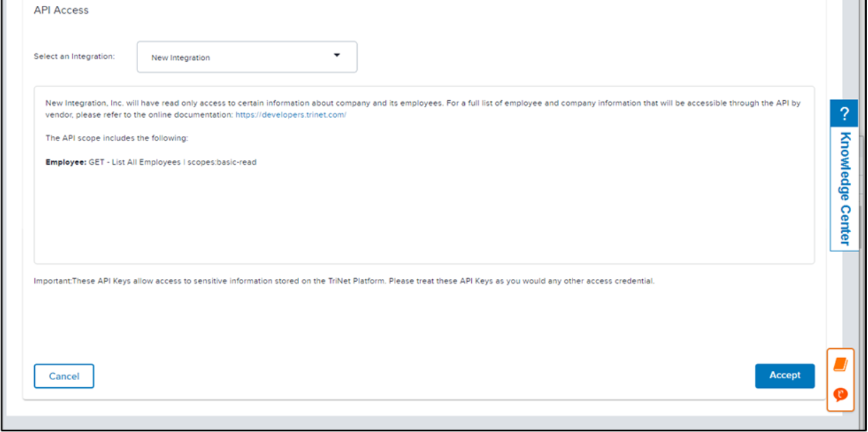Follow the developers.trinet.com documentation link
The height and width of the screenshot is (432, 868).
pyautogui.click(x=291, y=115)
